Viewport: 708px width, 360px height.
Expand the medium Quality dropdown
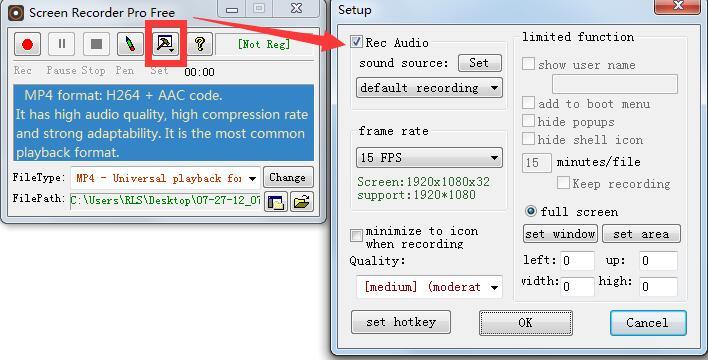point(429,287)
